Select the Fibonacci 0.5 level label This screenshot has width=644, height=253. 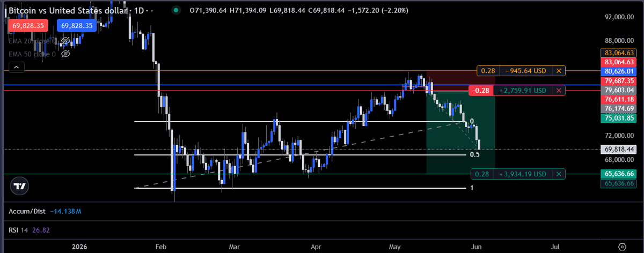pyautogui.click(x=474, y=154)
